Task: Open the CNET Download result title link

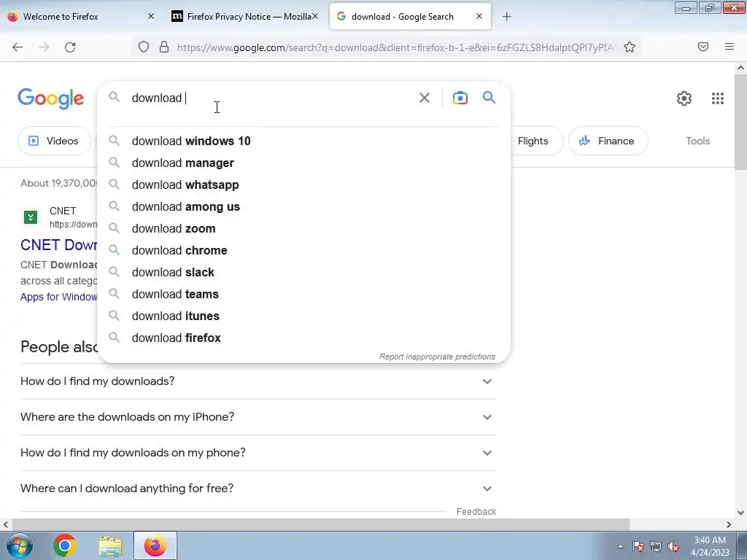Action: 58,245
